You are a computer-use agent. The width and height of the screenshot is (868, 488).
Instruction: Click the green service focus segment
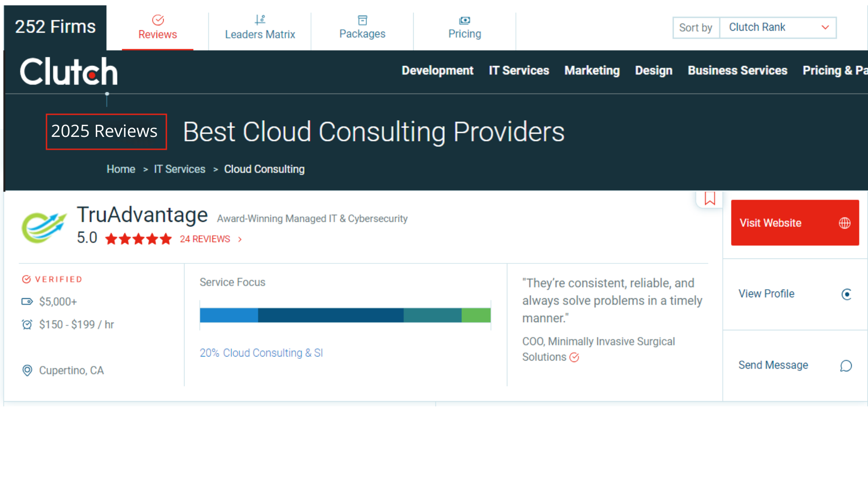[x=476, y=315]
